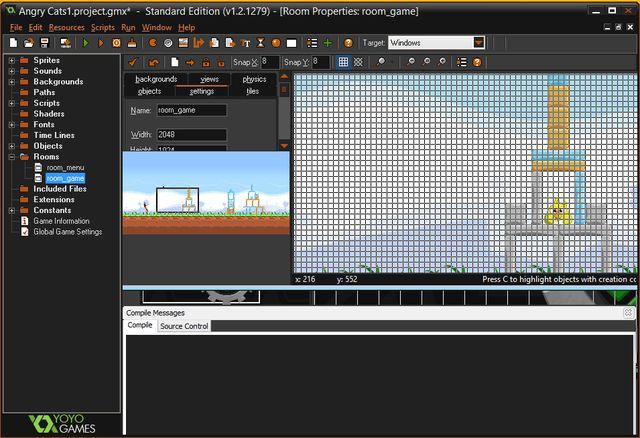Screen dimensions: 640x438
Task: Run in debug mode with the orange play icon
Action: pyautogui.click(x=101, y=43)
